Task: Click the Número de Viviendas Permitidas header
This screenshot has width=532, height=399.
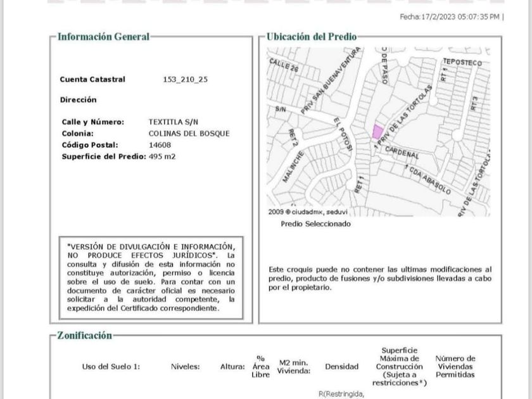Action: coord(455,366)
